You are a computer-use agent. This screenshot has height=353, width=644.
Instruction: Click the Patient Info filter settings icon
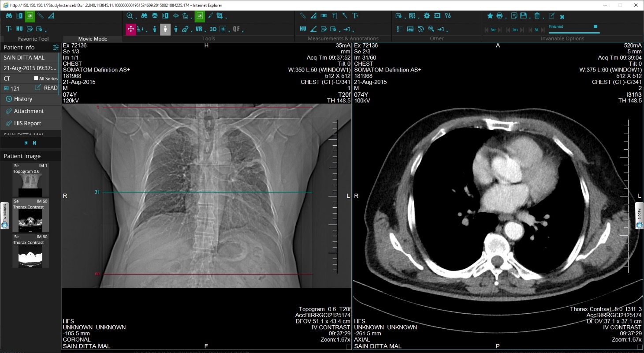point(56,47)
